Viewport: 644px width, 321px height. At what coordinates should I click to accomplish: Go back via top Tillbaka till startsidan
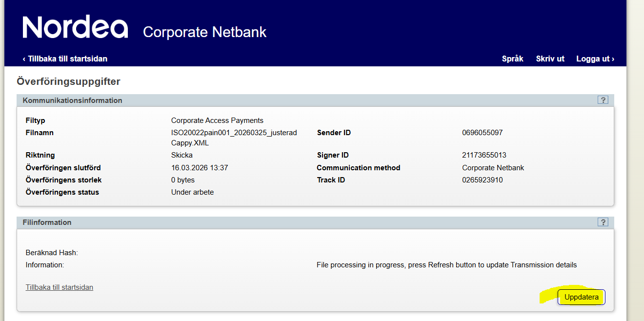click(65, 59)
